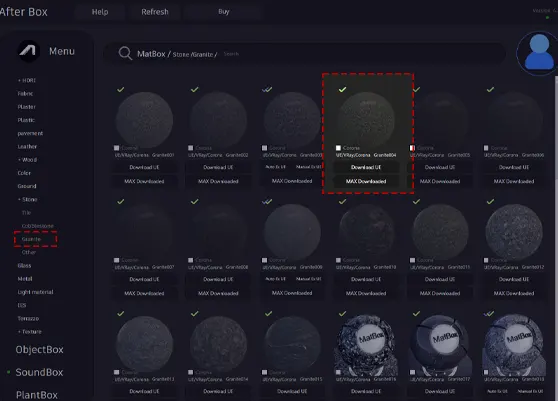Screen dimensions: 558x401
Task: Expand the Texture category in sidebar
Action: click(30, 332)
